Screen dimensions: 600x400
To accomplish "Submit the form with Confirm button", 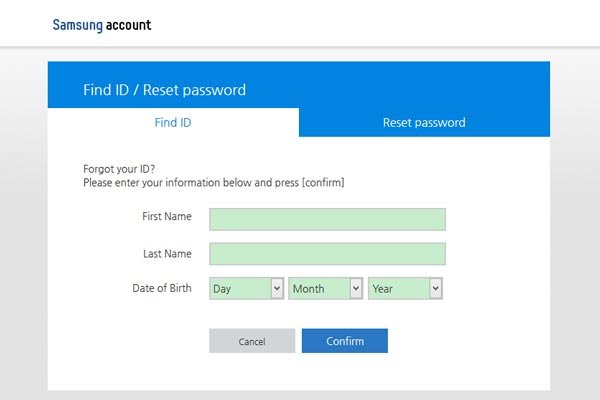I will [345, 341].
